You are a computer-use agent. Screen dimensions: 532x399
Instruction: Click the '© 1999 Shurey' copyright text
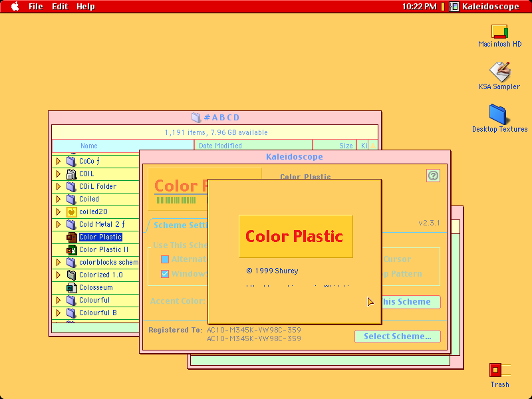[272, 271]
